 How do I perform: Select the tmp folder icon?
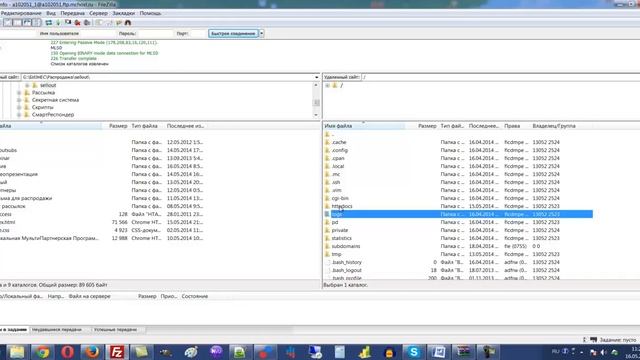click(x=327, y=254)
